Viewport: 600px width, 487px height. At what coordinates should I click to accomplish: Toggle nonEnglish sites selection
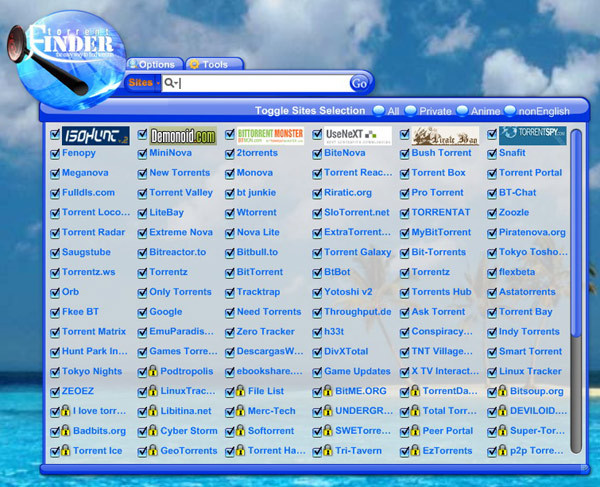pos(510,111)
